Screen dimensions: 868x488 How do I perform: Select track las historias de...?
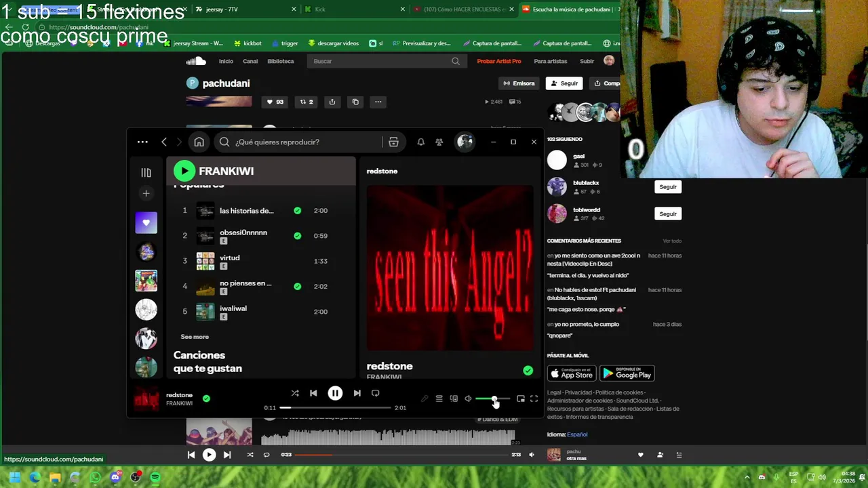coord(247,211)
